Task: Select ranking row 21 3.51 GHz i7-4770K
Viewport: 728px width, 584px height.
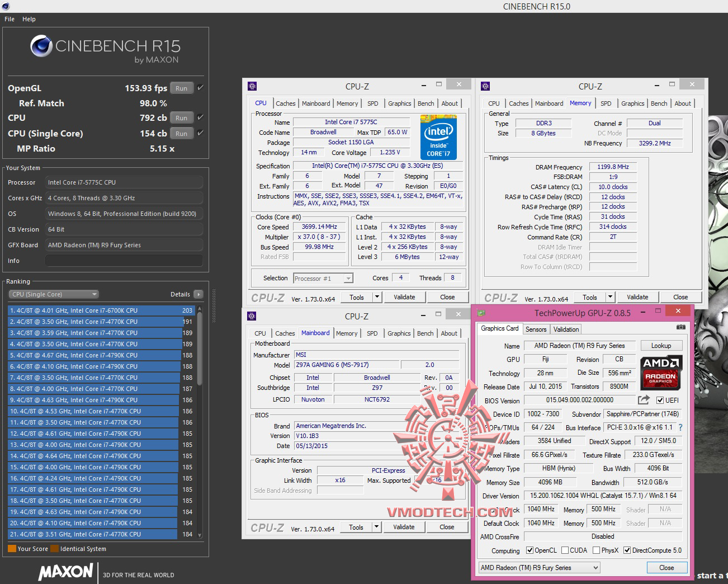Action: 101,534
